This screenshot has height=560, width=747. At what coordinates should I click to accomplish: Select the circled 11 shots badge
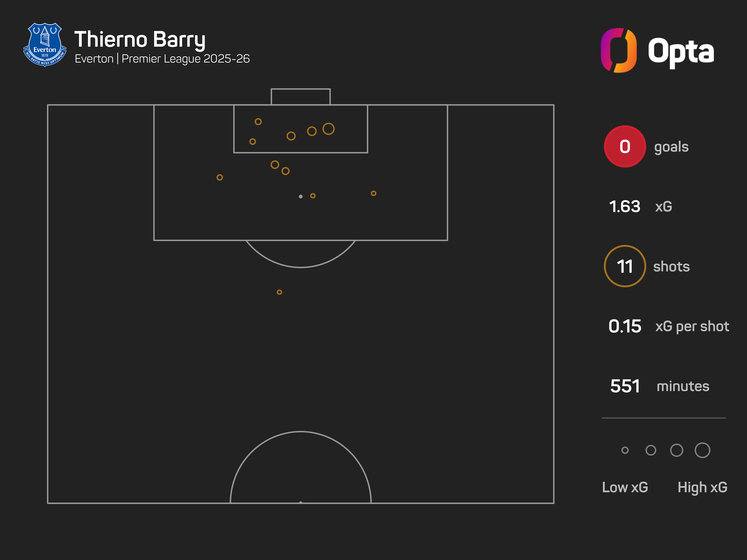coord(625,266)
